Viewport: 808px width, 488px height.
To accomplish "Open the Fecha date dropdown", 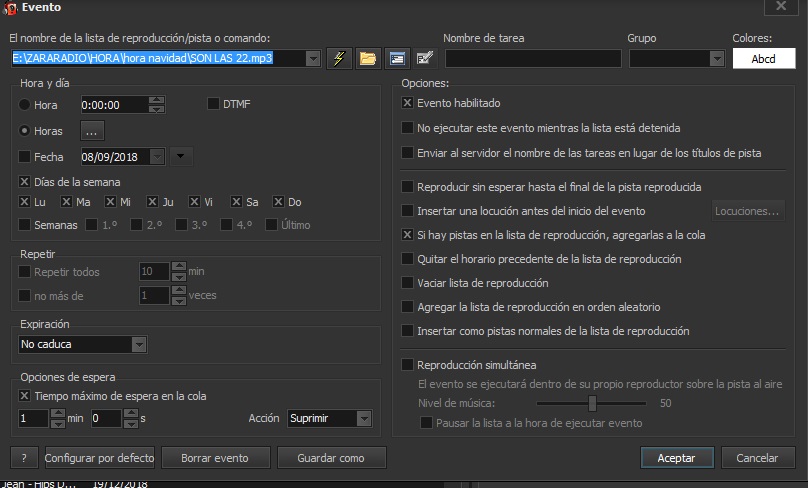I will coord(157,157).
